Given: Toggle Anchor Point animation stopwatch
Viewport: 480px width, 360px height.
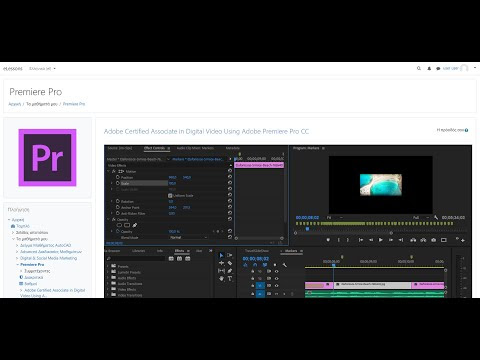Looking at the screenshot, I should coord(118,207).
